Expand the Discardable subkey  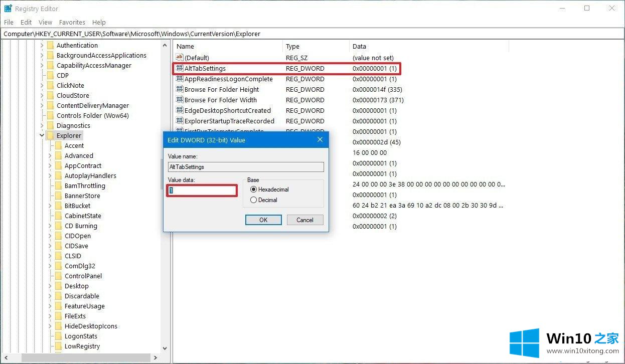50,296
